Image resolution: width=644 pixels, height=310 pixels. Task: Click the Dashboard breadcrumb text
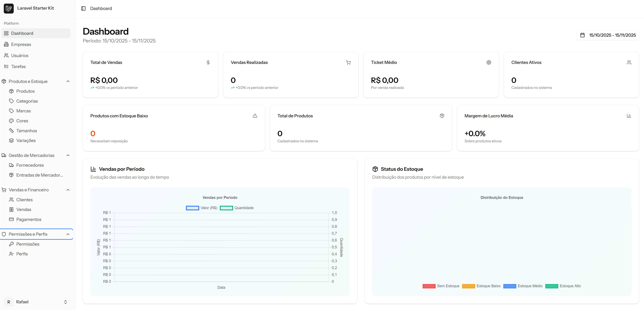[x=101, y=9]
